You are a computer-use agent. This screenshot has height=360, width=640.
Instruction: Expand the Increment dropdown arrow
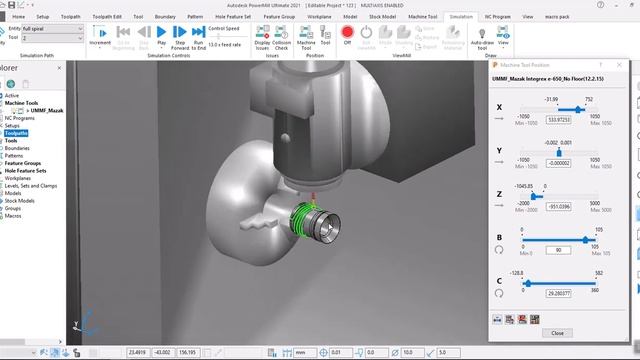[x=100, y=48]
